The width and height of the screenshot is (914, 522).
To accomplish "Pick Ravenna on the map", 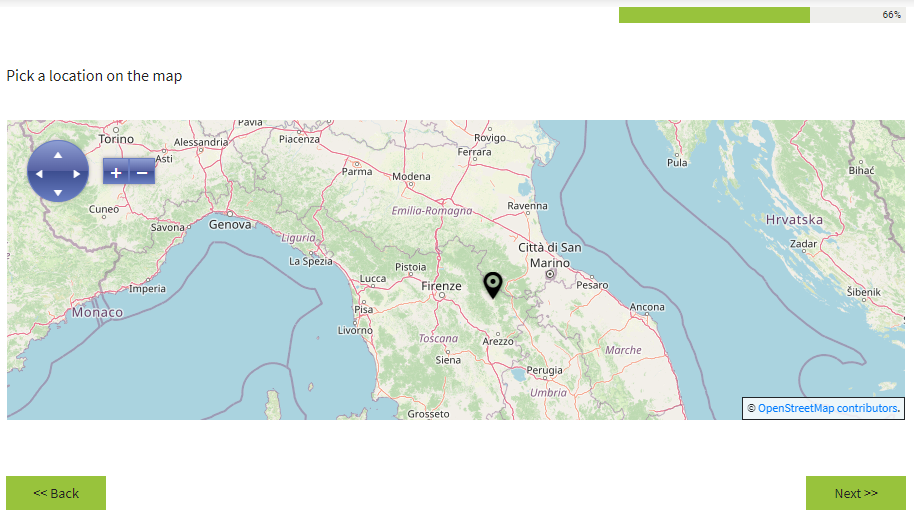I will (528, 206).
